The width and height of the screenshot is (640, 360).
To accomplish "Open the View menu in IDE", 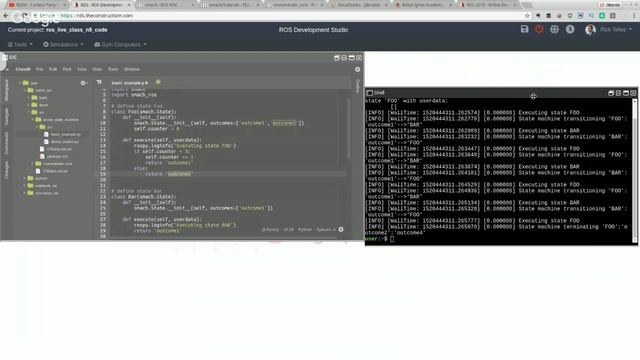I will pos(82,69).
